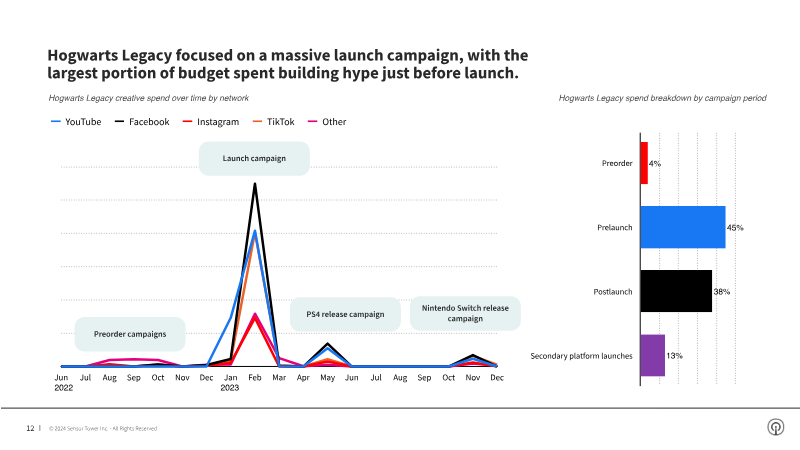Click the blue Prelaunch bar

[682, 227]
